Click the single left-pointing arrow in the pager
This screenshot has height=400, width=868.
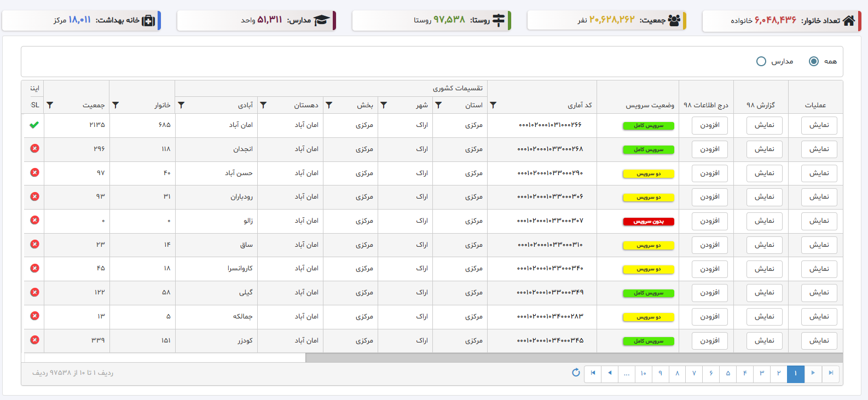coord(610,373)
